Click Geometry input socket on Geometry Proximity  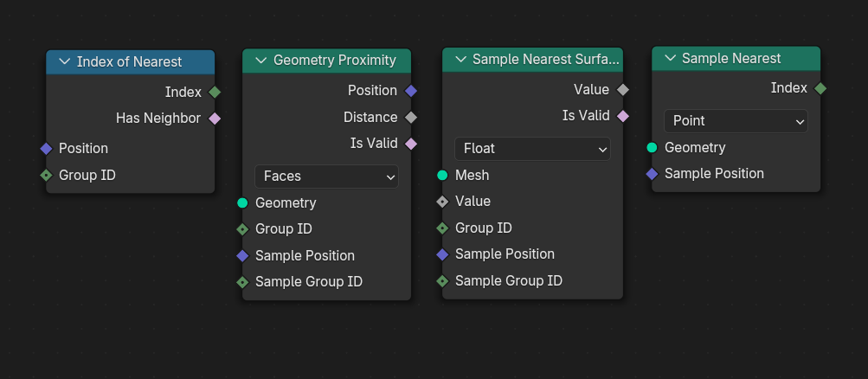pos(242,203)
